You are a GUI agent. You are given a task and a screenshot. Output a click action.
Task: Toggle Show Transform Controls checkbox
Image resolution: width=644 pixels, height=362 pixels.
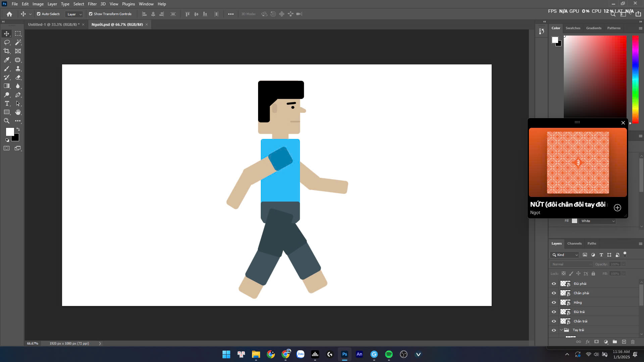click(x=91, y=14)
